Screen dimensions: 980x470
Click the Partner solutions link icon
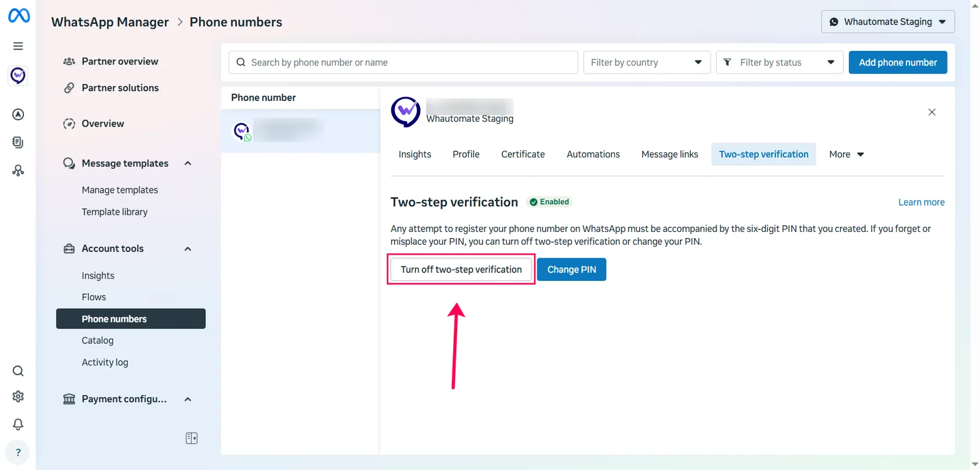tap(69, 88)
